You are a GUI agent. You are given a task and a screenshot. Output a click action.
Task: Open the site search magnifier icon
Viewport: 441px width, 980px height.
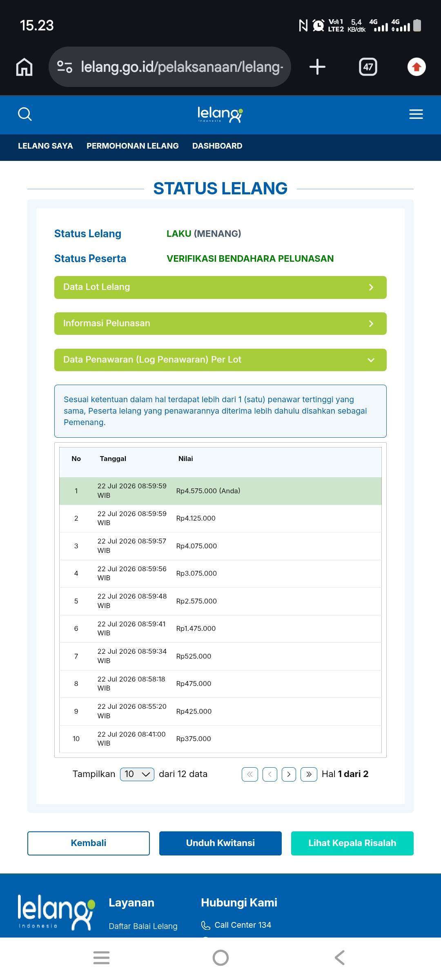click(x=25, y=114)
